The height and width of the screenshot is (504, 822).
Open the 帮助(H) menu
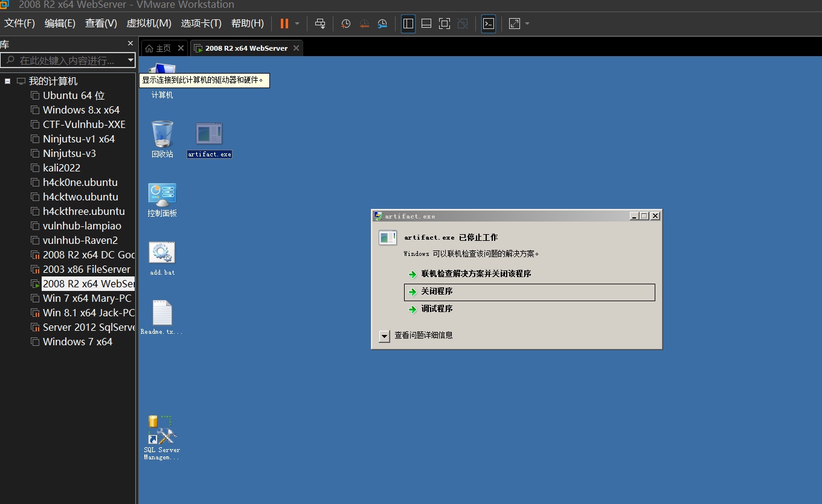point(248,24)
